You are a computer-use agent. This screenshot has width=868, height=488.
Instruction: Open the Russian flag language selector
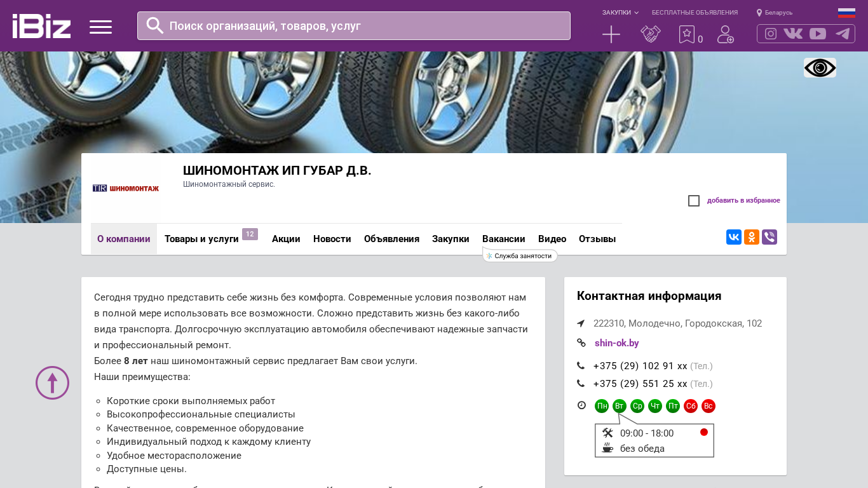pos(846,13)
